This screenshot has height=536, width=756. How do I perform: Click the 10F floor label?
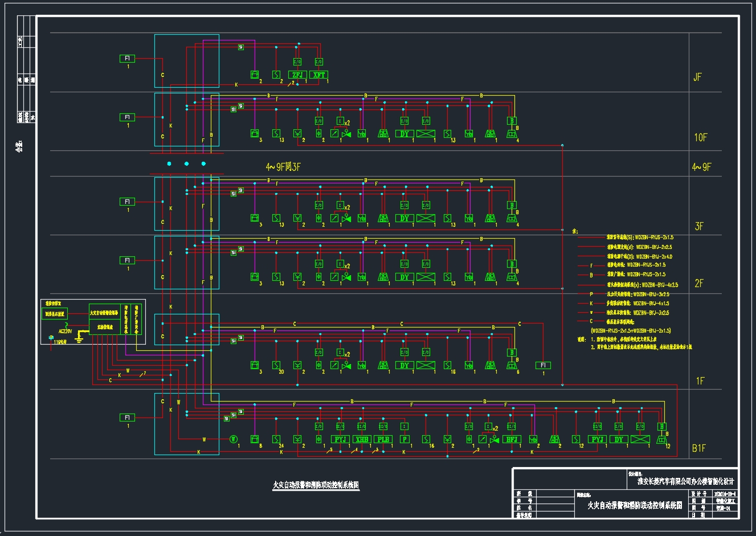pos(700,137)
